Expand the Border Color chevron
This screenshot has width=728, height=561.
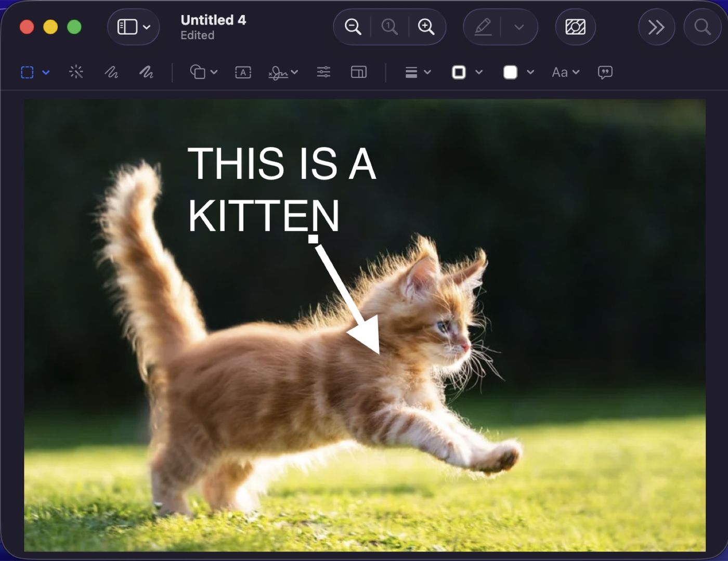click(x=479, y=72)
